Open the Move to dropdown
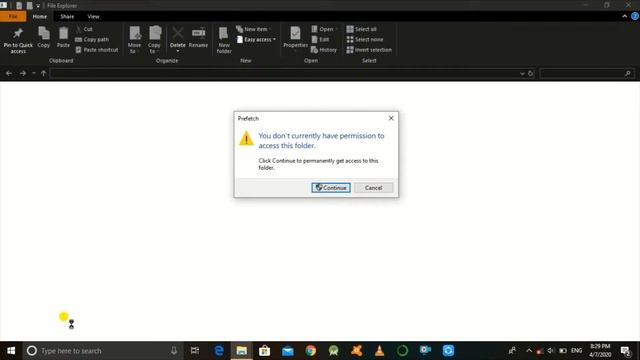The image size is (640, 360). tap(134, 40)
